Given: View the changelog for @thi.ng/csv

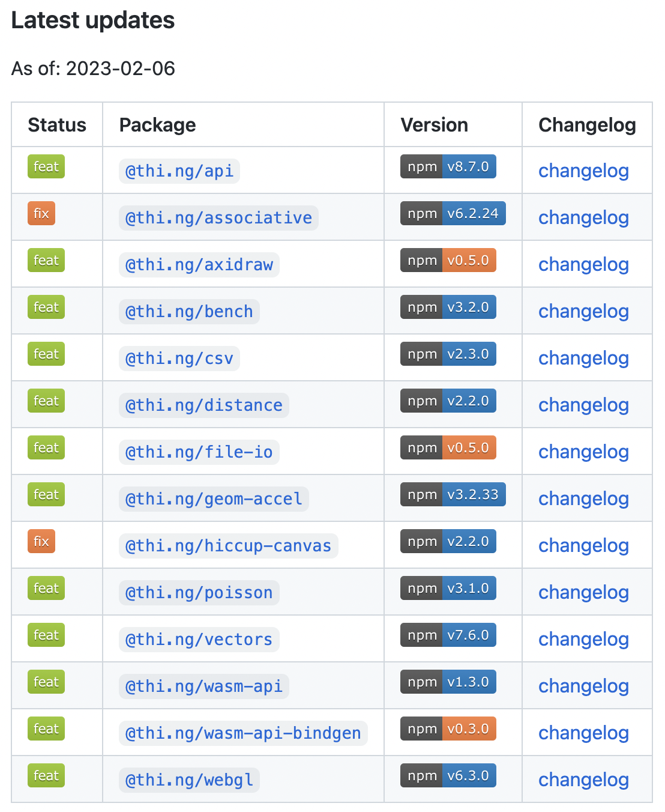Looking at the screenshot, I should (x=583, y=359).
